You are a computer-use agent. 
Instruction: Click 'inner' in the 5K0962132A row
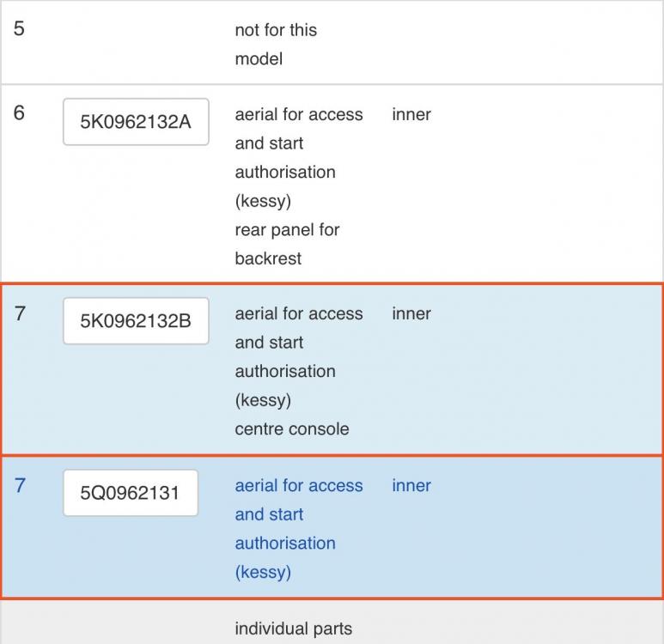click(x=411, y=114)
